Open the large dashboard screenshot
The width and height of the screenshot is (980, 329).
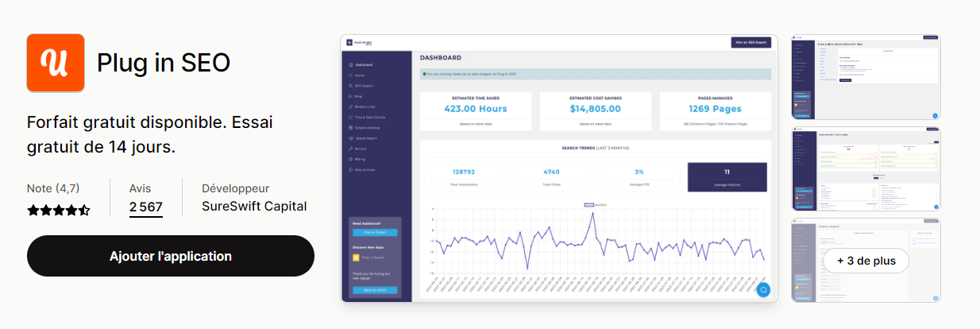[x=559, y=168]
